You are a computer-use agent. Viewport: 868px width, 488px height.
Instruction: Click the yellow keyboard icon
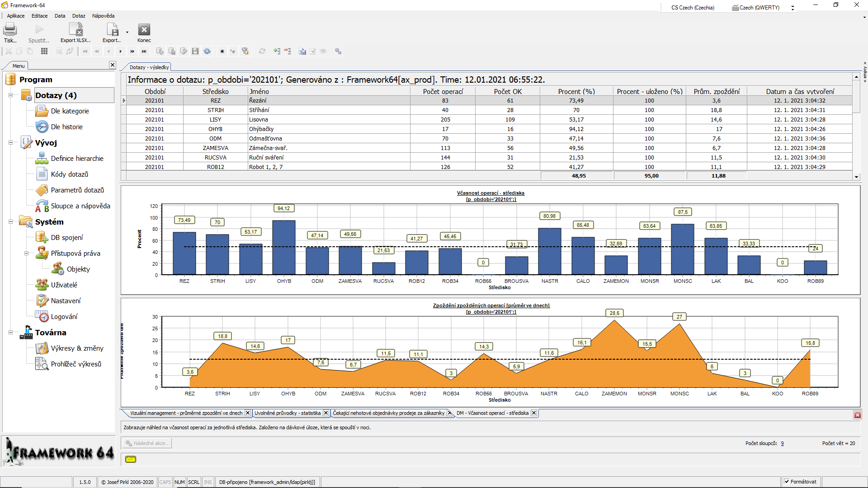130,460
